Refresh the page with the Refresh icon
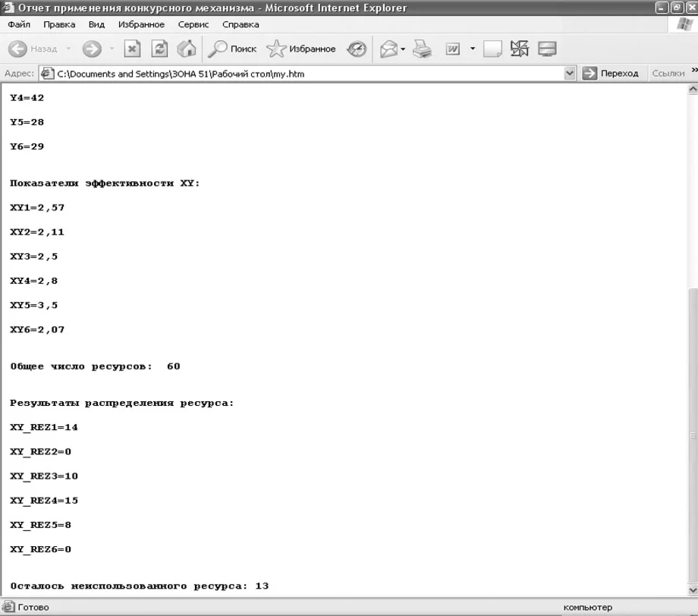 [159, 49]
